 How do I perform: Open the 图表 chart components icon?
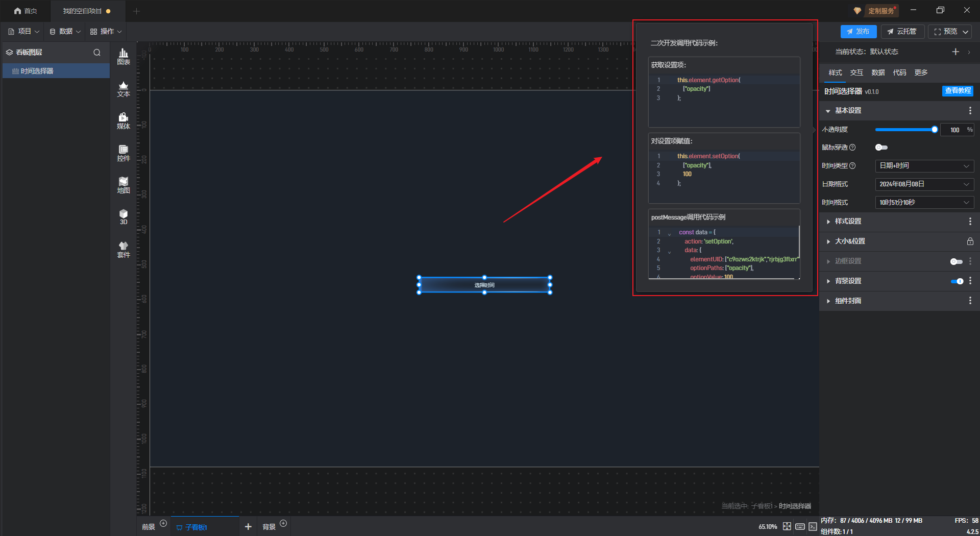tap(124, 56)
